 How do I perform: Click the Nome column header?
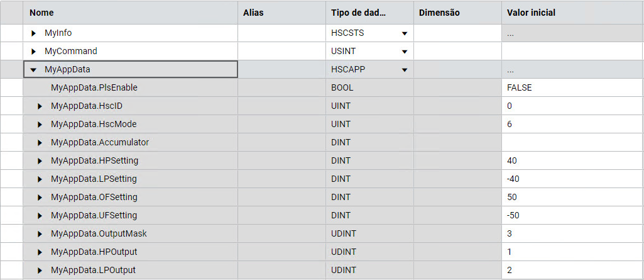tap(41, 13)
